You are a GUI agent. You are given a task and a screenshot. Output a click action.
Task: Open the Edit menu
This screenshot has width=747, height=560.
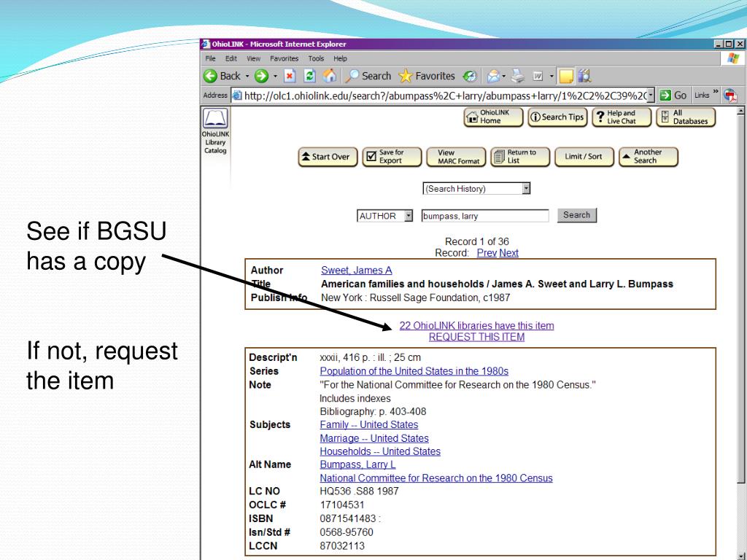point(231,58)
